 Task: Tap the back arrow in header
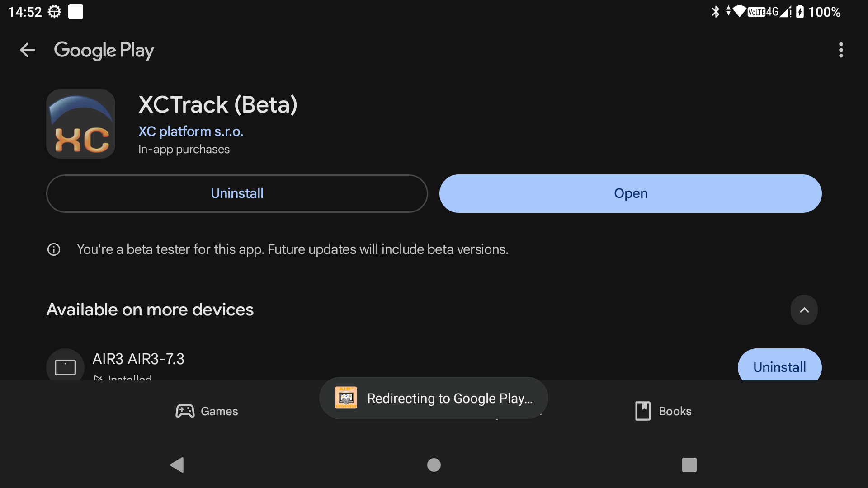click(x=28, y=50)
